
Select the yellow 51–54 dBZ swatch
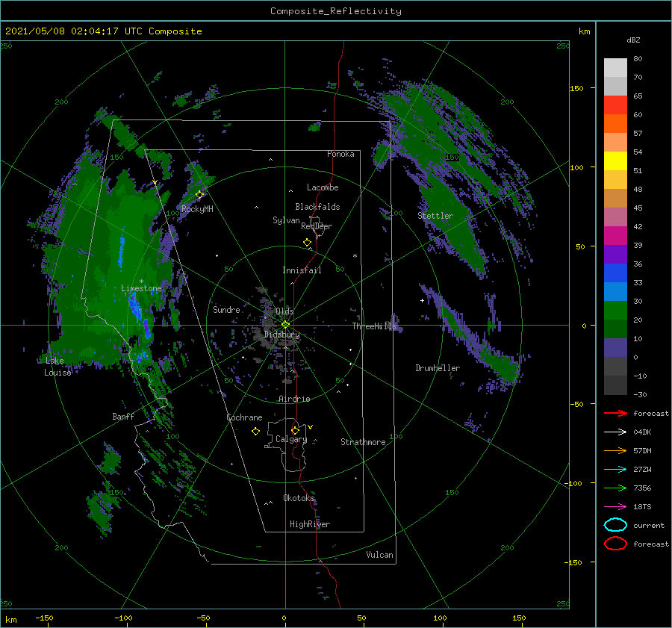pyautogui.click(x=615, y=161)
